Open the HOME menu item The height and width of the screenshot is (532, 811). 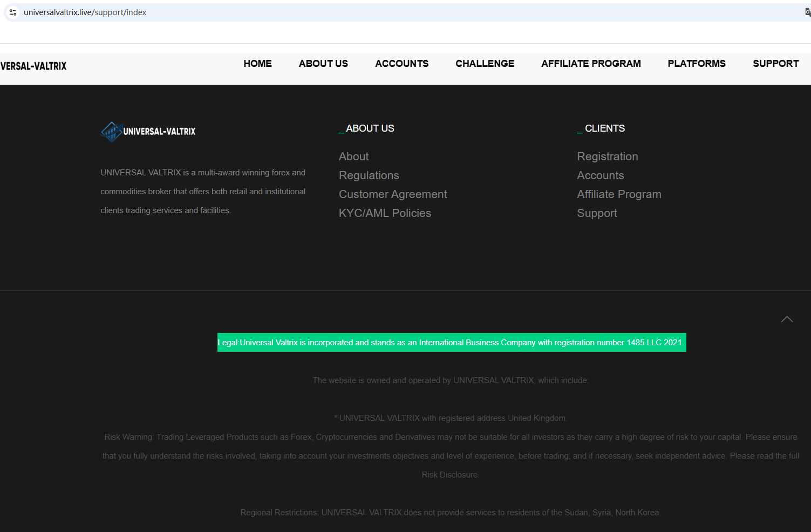[257, 64]
